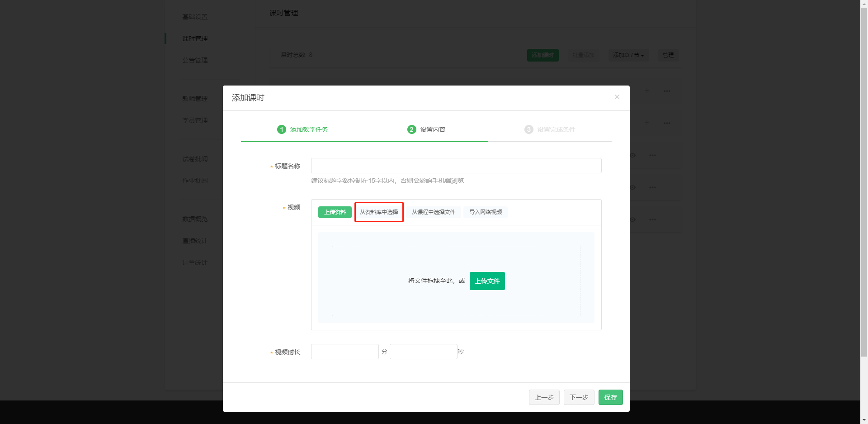Click the step 3 设置完成条件 indicator
This screenshot has width=868, height=424.
[550, 129]
